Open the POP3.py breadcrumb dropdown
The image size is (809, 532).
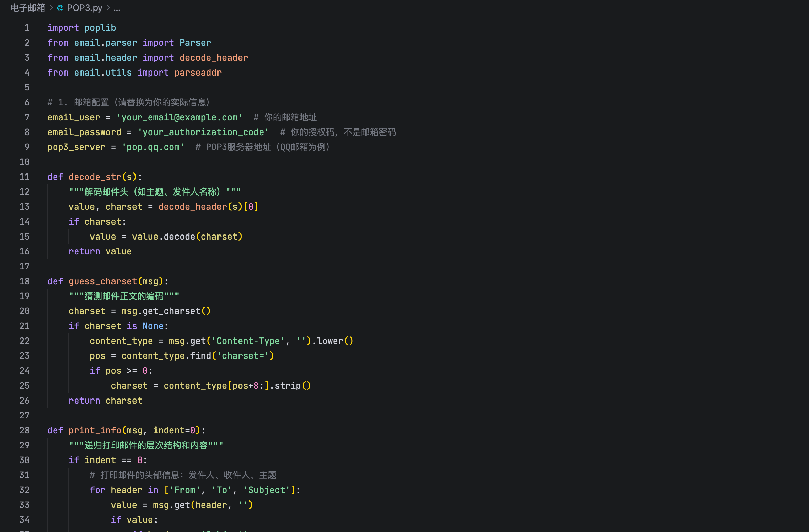tap(85, 8)
